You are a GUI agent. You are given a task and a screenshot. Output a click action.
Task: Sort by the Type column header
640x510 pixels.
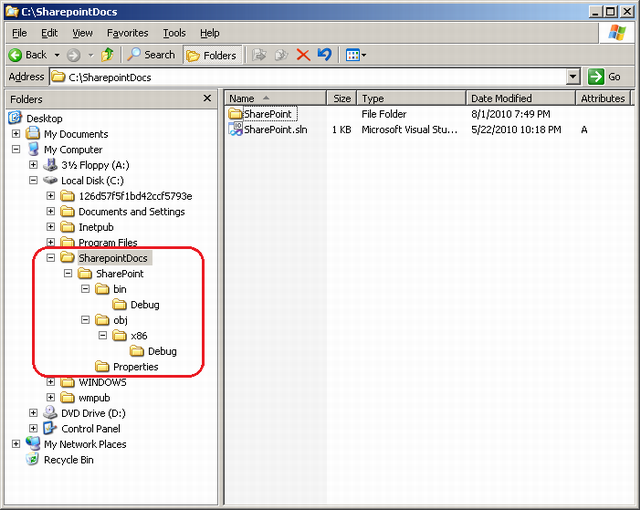pyautogui.click(x=411, y=98)
